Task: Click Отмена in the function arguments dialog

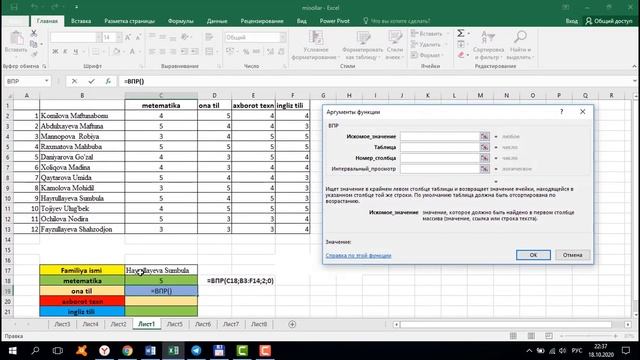Action: (572, 255)
